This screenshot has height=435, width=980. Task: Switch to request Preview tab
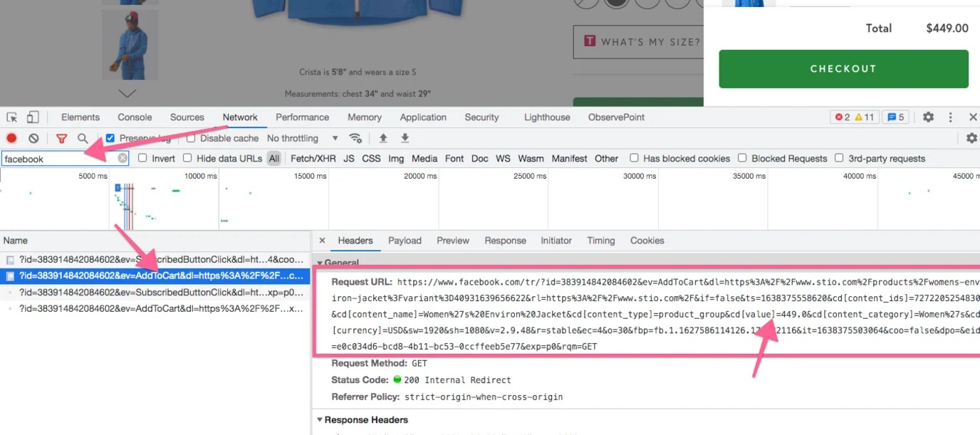(x=453, y=241)
